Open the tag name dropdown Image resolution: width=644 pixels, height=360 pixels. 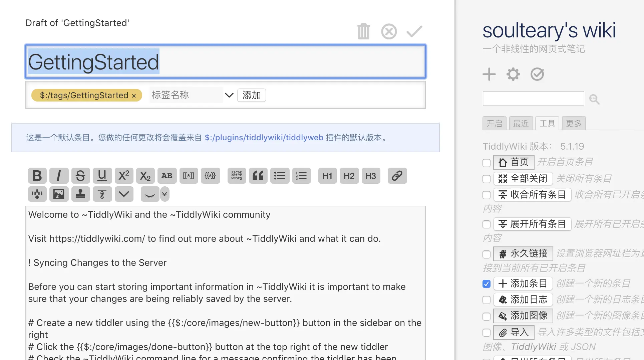click(x=229, y=95)
